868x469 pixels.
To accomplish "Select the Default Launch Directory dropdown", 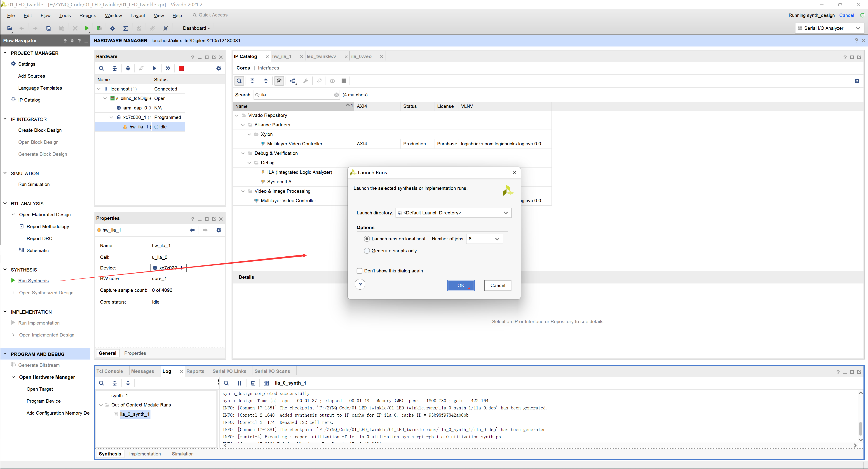I will click(x=453, y=213).
